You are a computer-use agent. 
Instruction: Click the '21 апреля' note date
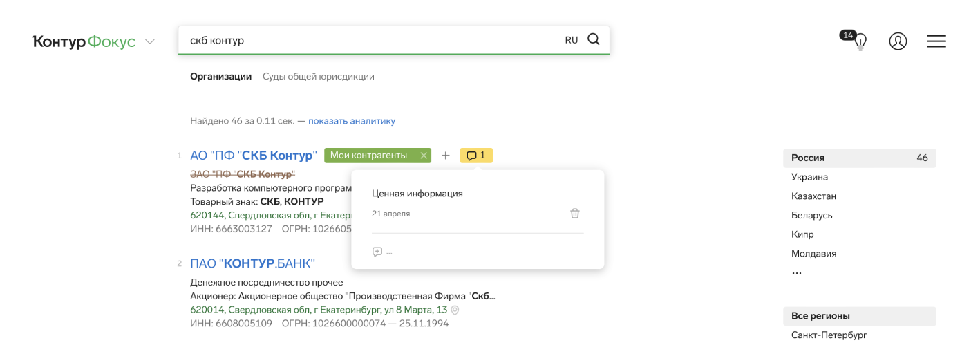390,214
